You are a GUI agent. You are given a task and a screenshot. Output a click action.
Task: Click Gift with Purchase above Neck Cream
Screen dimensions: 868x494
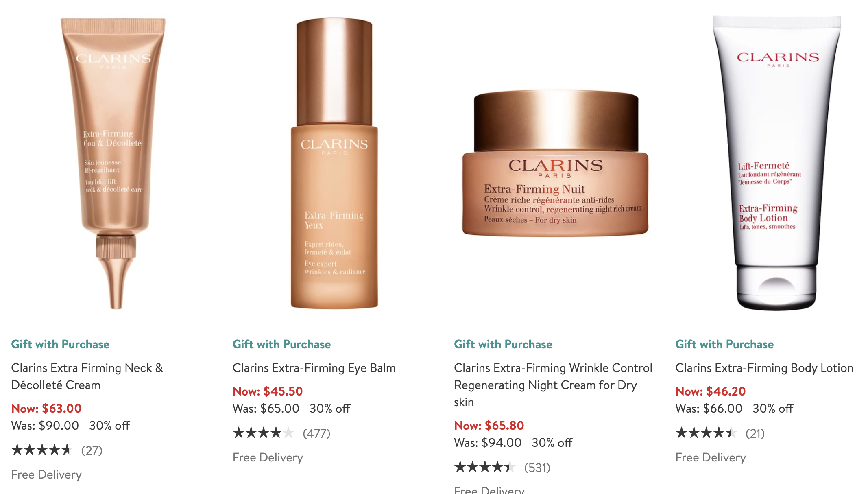60,344
